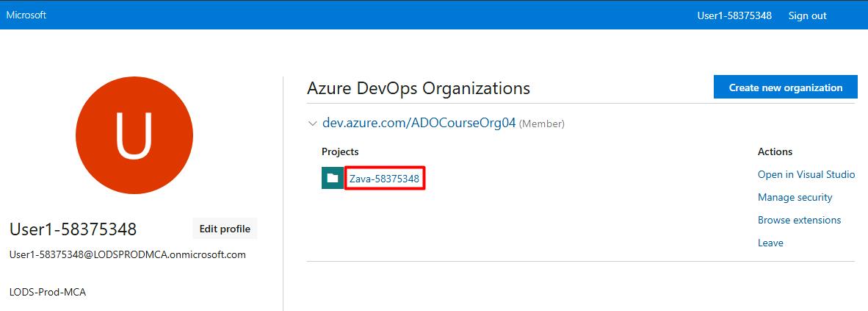This screenshot has width=868, height=311.
Task: Click the Actions label
Action: pyautogui.click(x=775, y=151)
